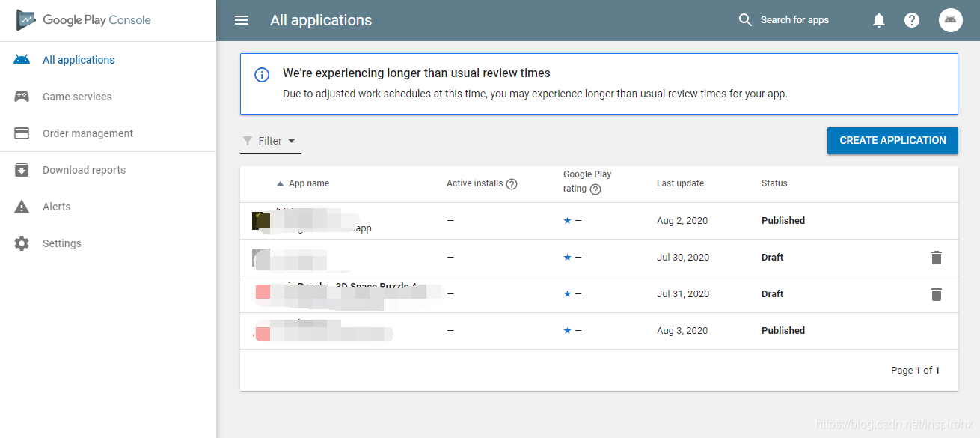The width and height of the screenshot is (980, 438).
Task: Click the info icon in the review banner
Action: click(262, 74)
